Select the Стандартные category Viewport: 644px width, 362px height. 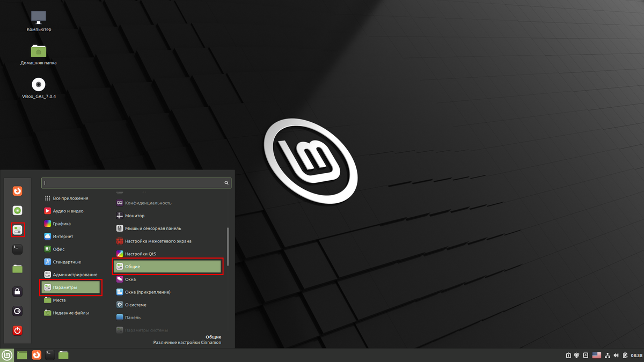71,262
